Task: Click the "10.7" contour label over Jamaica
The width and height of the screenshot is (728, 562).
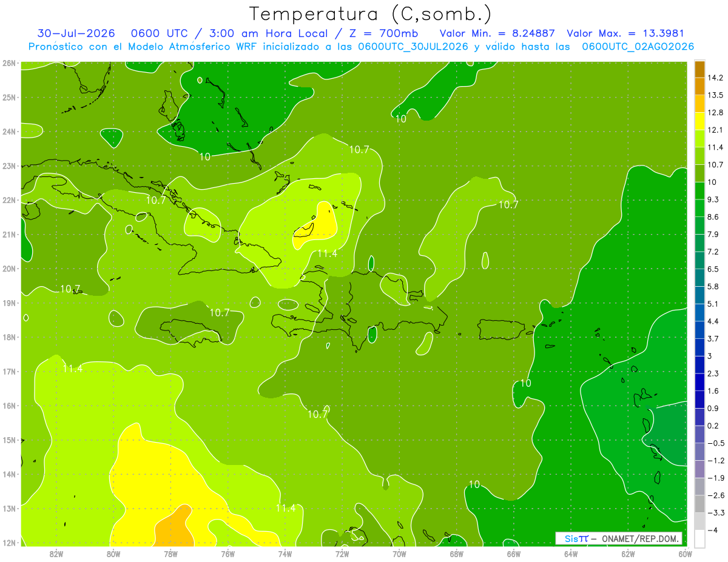Action: click(220, 313)
